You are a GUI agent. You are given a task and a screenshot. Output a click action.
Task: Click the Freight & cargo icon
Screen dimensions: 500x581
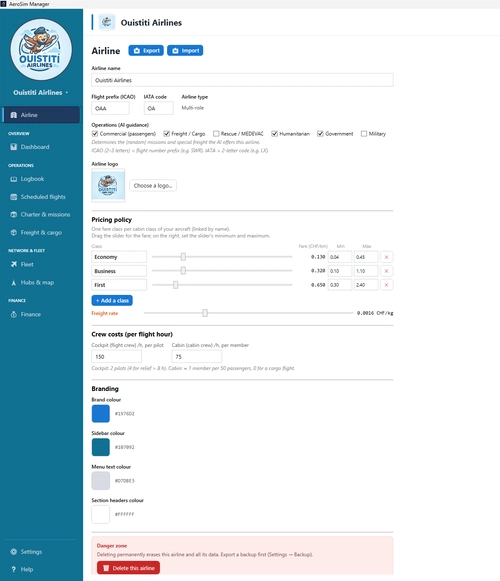pos(14,233)
